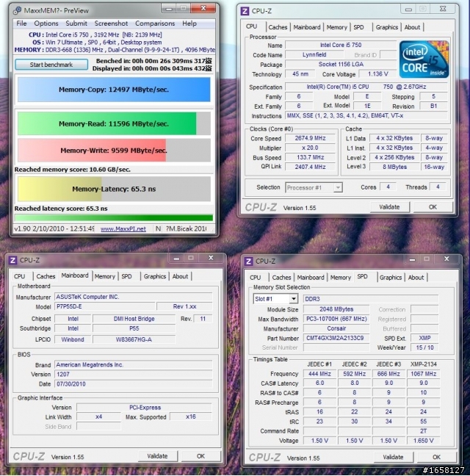Click the Core Voltage 1.136 V value
The width and height of the screenshot is (470, 476).
click(x=377, y=74)
